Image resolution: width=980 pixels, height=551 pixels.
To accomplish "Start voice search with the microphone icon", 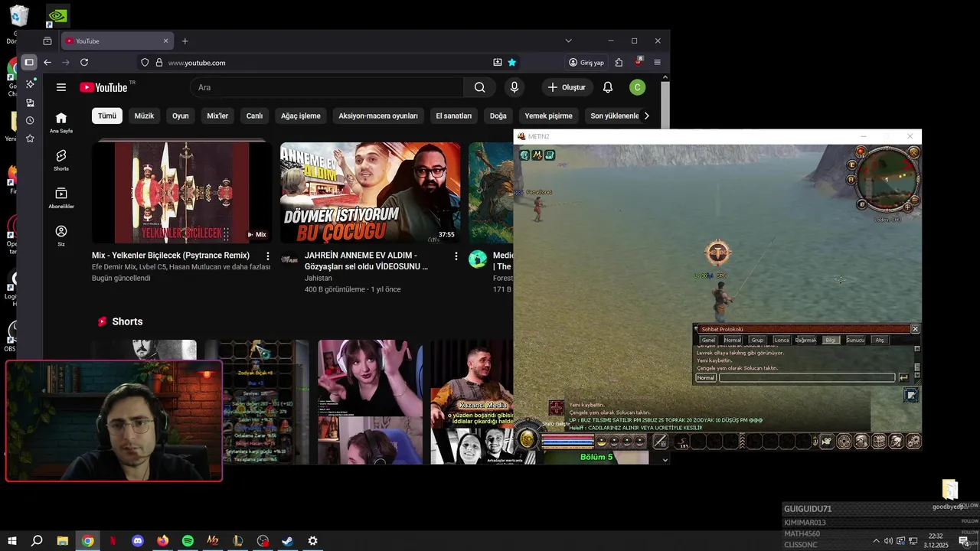I will coord(514,87).
